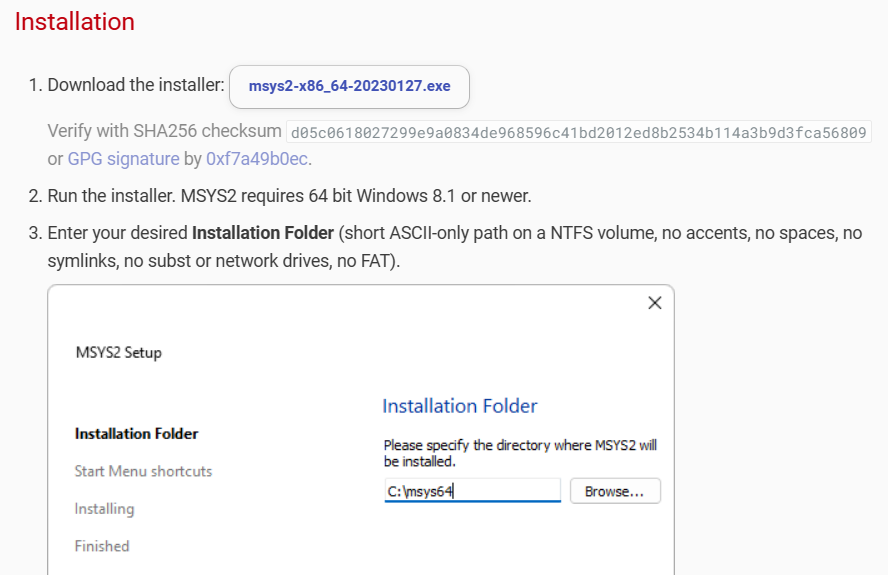Click 'Please specify the directory' instruction text
Image resolution: width=888 pixels, height=575 pixels.
point(520,453)
